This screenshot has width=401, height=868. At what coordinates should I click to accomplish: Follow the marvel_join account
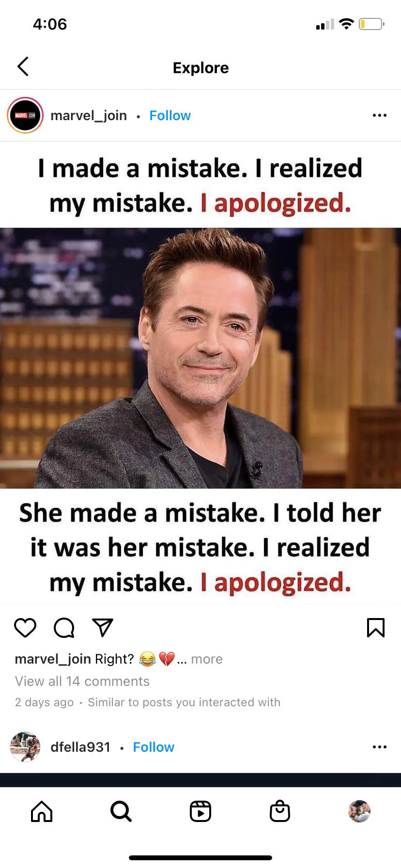[x=170, y=115]
